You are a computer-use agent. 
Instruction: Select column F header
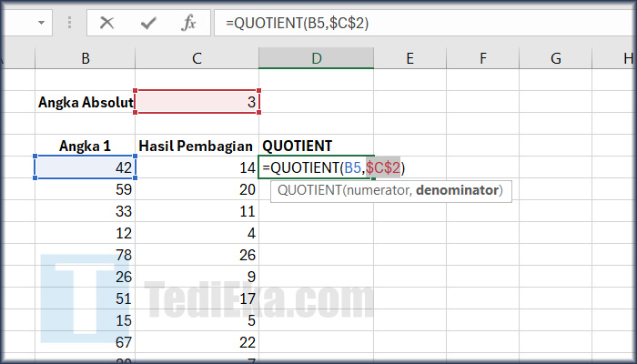click(482, 58)
